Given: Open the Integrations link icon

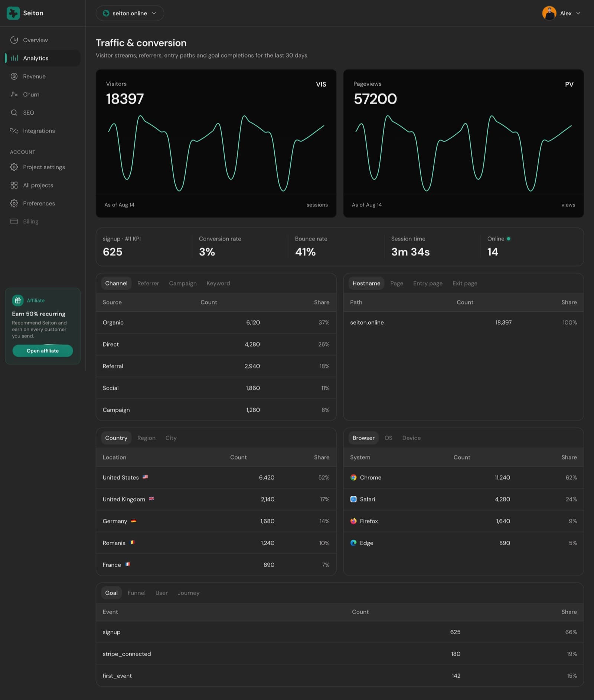Looking at the screenshot, I should point(14,131).
